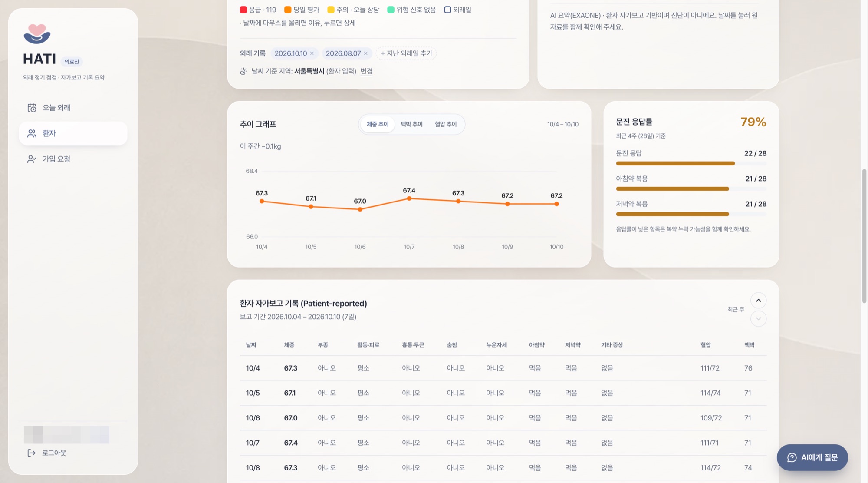Click blood pressure value 111/72
Image resolution: width=868 pixels, height=483 pixels.
point(710,368)
